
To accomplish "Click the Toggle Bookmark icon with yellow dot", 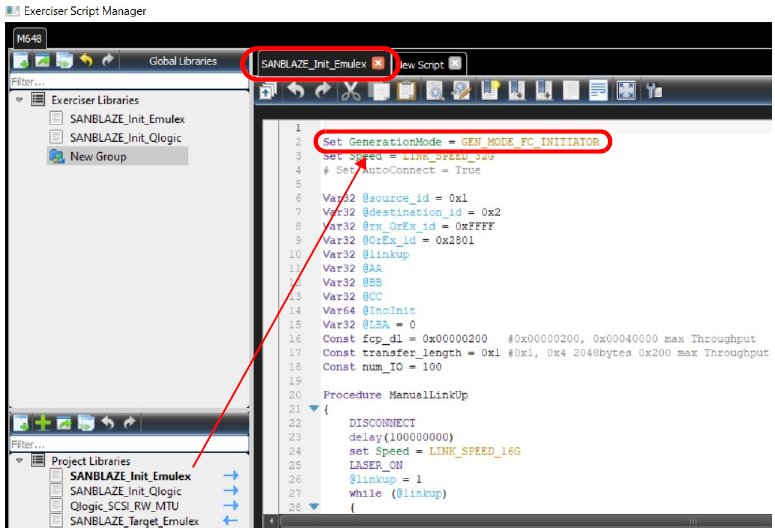I will [x=490, y=91].
